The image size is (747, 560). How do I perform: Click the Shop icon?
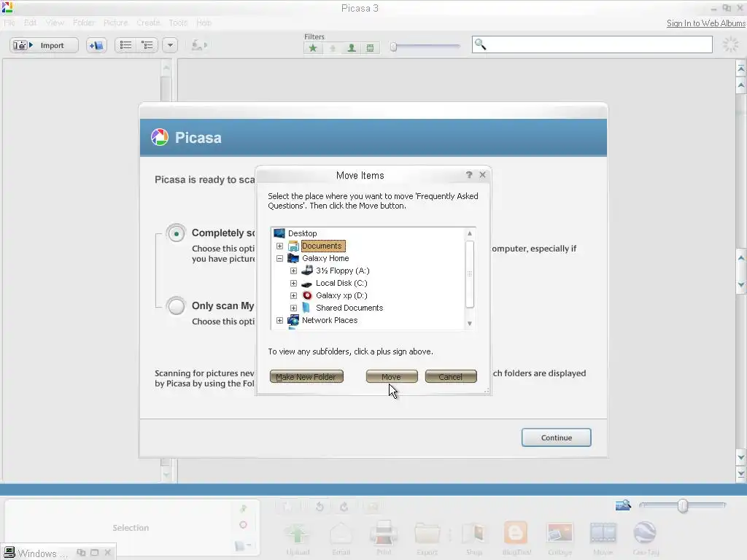[x=474, y=533]
